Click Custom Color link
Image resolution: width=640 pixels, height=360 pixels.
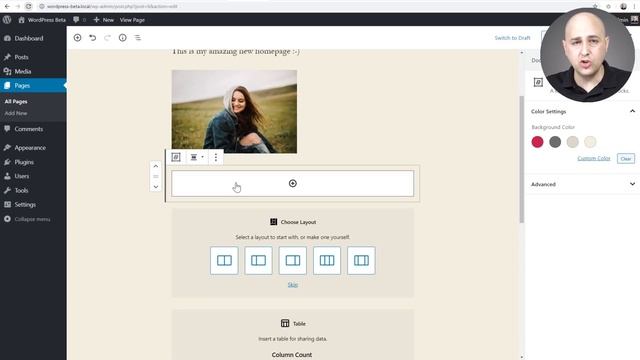click(x=594, y=158)
